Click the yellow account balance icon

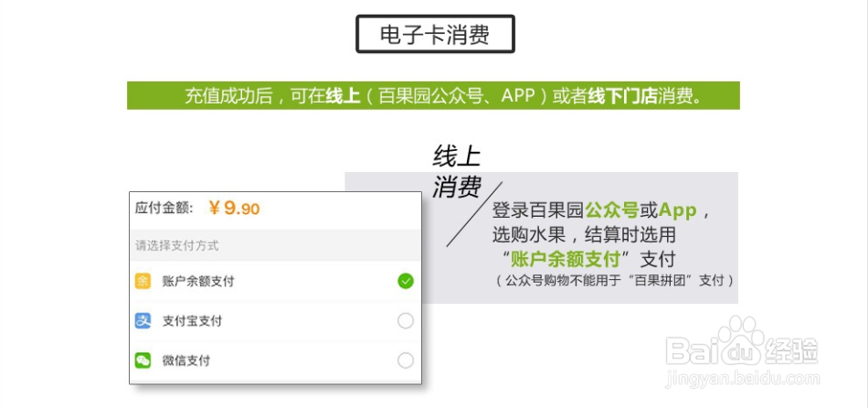[x=143, y=281]
